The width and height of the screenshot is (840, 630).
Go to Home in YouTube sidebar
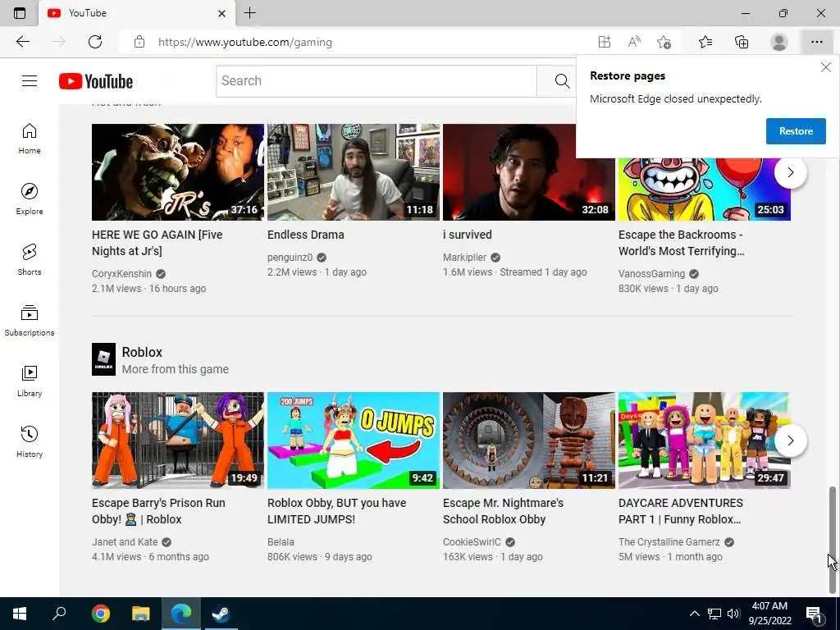click(x=30, y=139)
